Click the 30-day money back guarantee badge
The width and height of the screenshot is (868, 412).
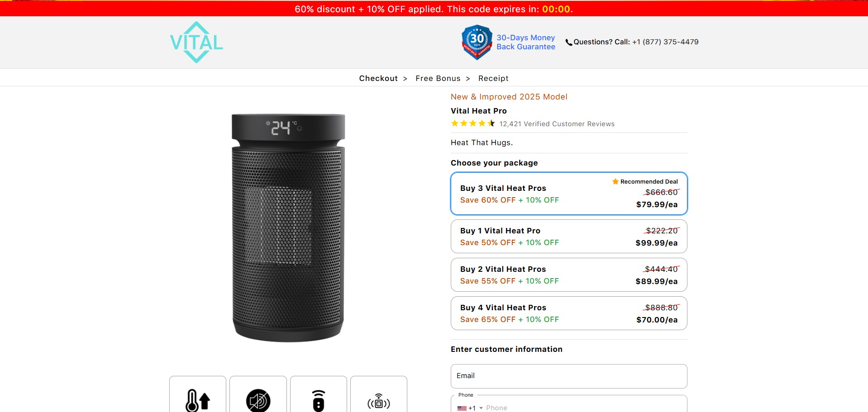[x=477, y=42]
